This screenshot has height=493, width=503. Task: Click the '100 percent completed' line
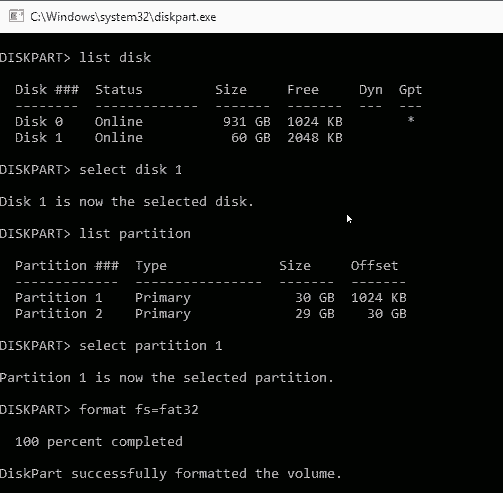tap(99, 442)
